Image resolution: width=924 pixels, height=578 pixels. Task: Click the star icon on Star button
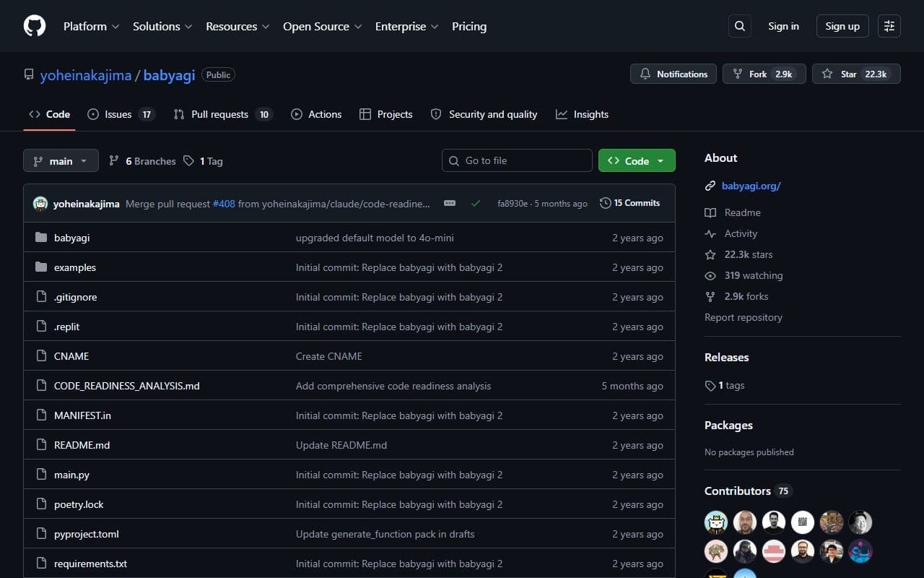(x=827, y=74)
